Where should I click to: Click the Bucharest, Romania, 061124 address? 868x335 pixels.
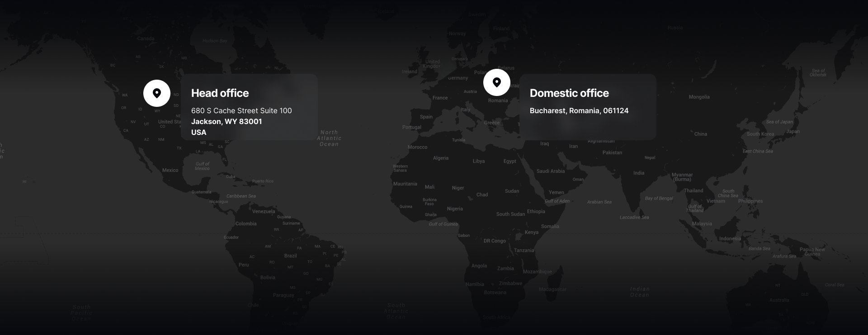[x=579, y=110]
